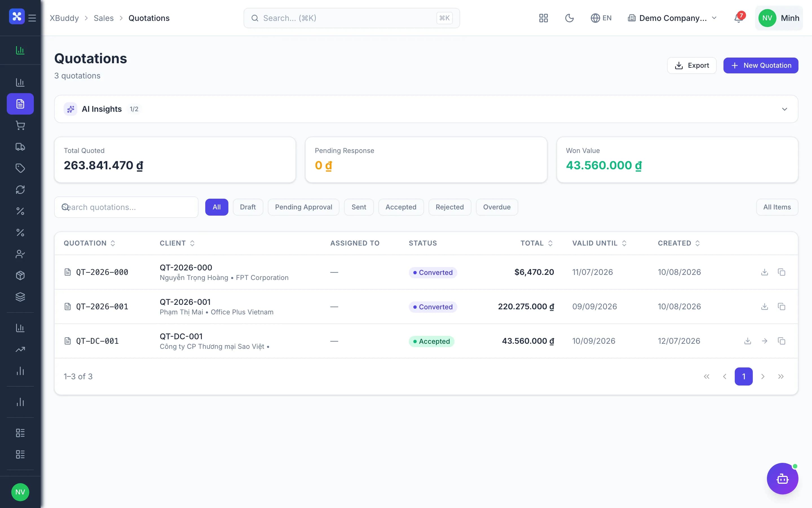
Task: Select the Pending Approval filter tab
Action: click(303, 207)
